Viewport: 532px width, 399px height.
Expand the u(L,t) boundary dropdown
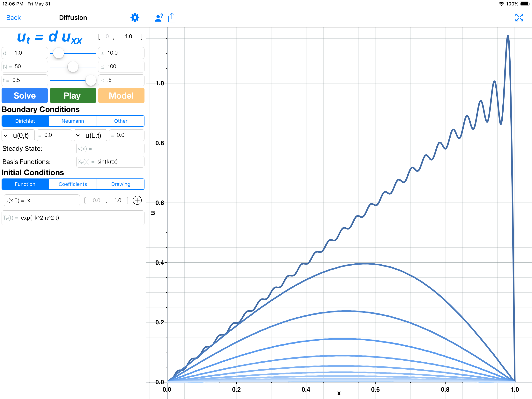90,135
